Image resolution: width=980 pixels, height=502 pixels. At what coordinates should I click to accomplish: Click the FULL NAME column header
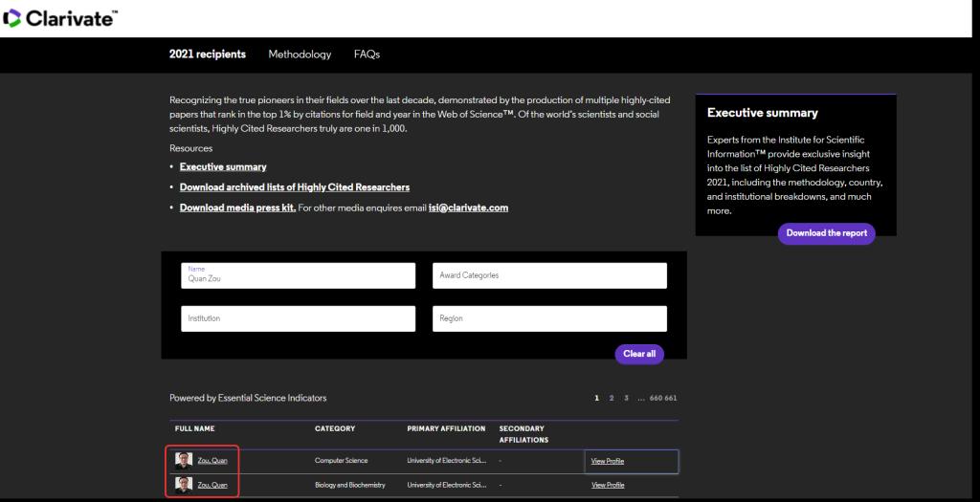194,429
